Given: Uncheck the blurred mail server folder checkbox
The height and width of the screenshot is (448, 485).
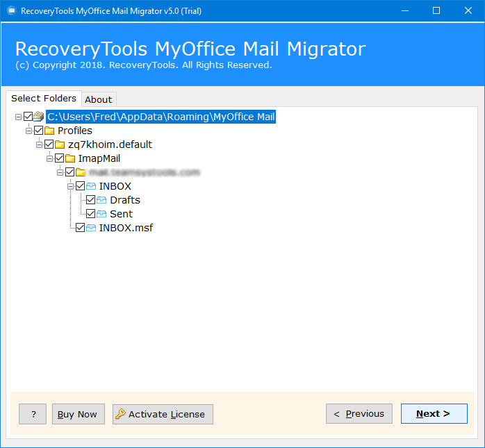Looking at the screenshot, I should tap(70, 172).
